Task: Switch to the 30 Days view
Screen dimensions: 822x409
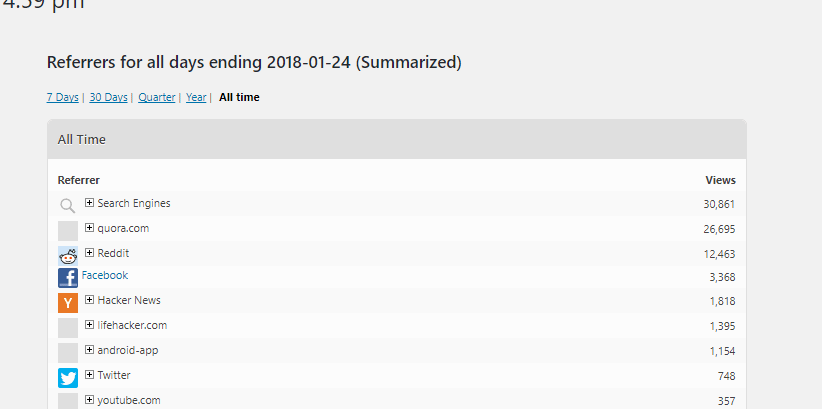Action: [109, 97]
